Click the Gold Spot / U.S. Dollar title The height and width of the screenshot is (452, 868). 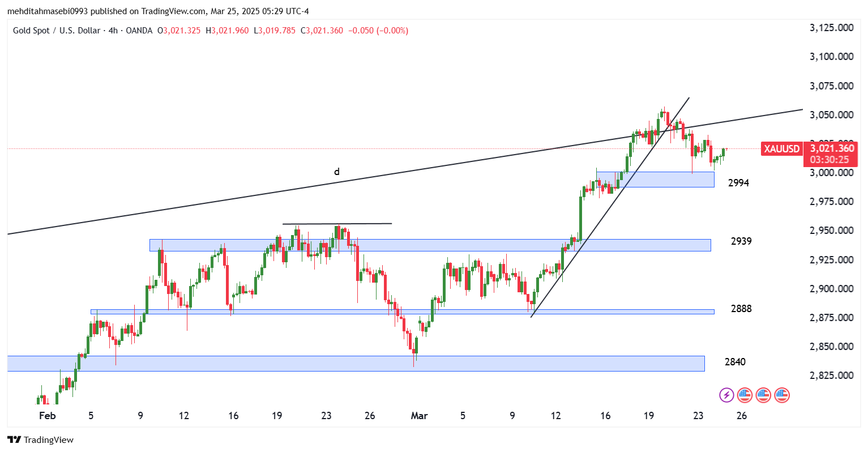tap(57, 31)
